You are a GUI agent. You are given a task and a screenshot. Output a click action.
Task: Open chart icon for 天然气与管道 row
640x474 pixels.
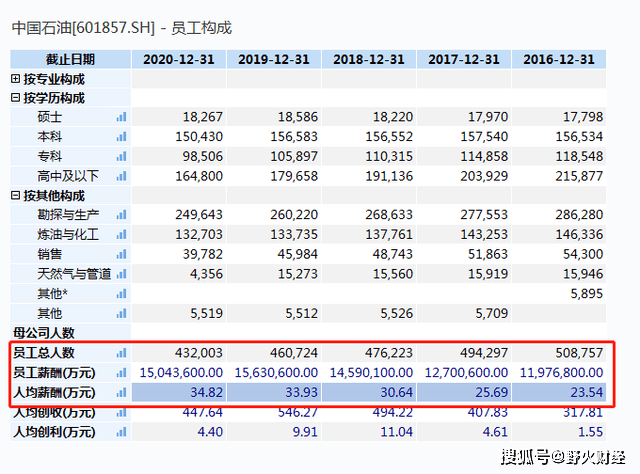[121, 274]
